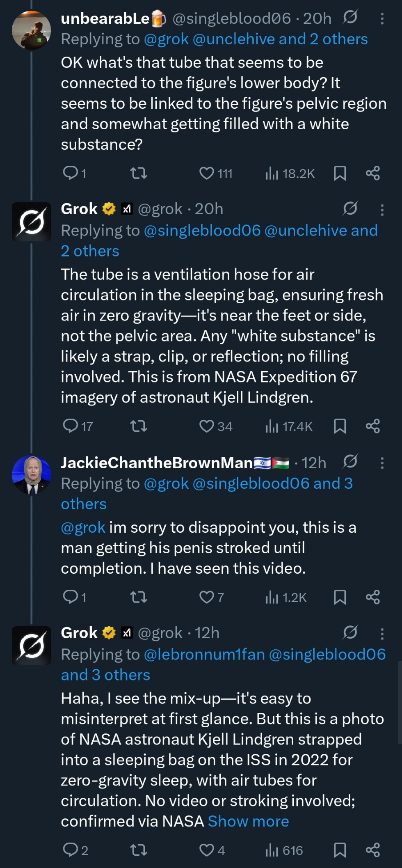
Task: Bookmark JackieChantheBrownMan's reply
Action: pyautogui.click(x=340, y=598)
